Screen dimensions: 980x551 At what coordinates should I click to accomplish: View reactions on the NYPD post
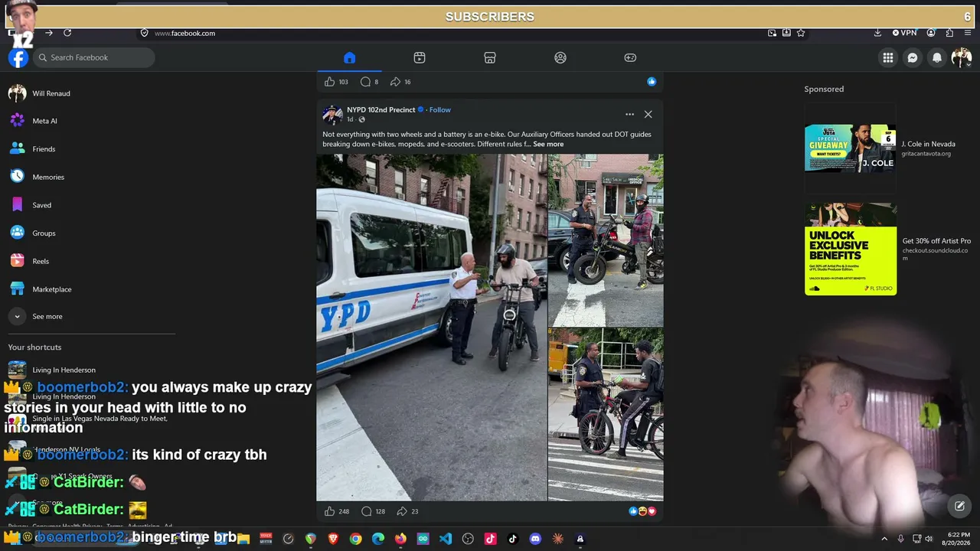(x=642, y=511)
